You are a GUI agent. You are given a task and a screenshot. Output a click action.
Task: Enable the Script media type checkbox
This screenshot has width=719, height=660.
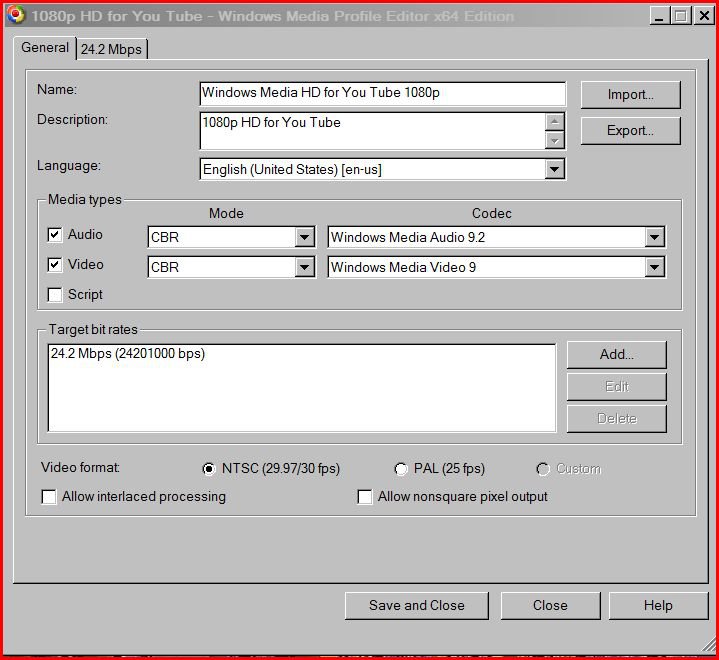55,294
